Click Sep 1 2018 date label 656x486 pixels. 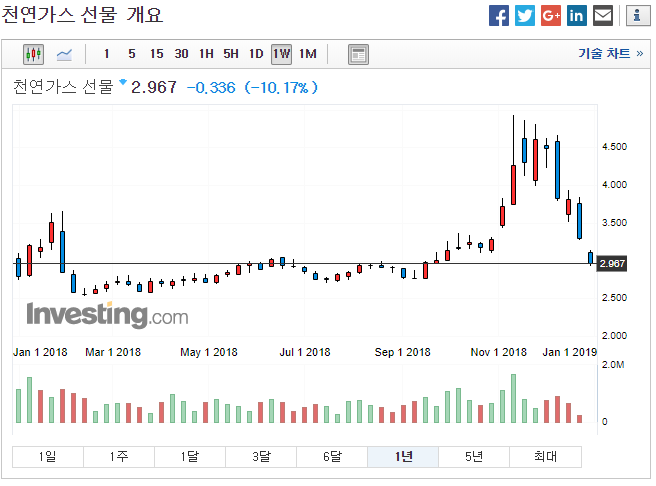coord(402,352)
